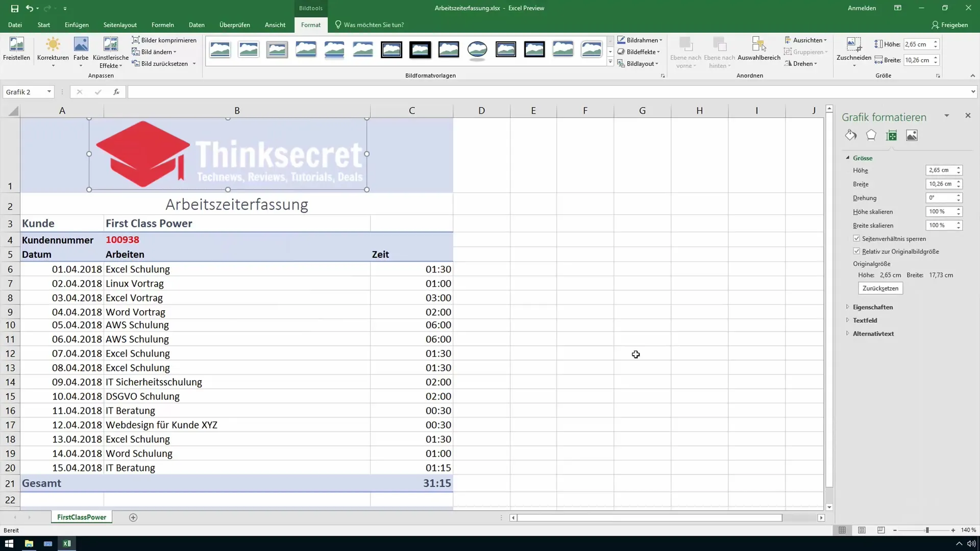Click the Grafik formatieren panel close button
The width and height of the screenshot is (980, 551).
click(968, 115)
